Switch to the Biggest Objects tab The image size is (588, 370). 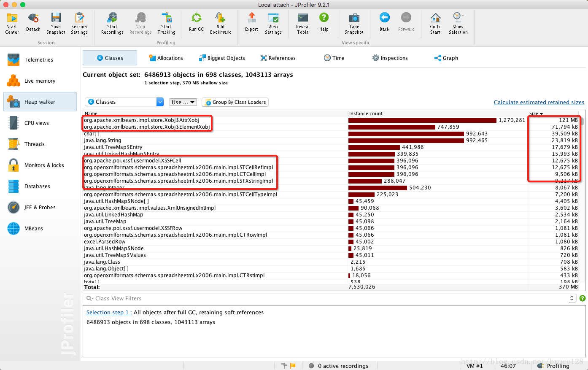222,58
